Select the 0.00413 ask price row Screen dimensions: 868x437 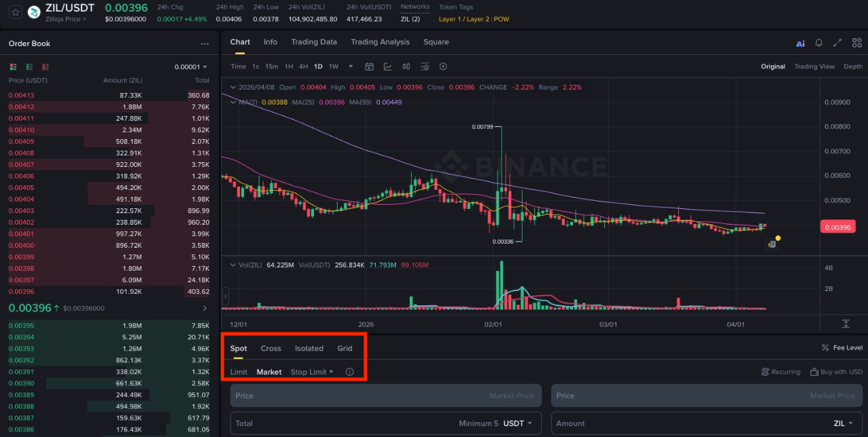coord(109,95)
